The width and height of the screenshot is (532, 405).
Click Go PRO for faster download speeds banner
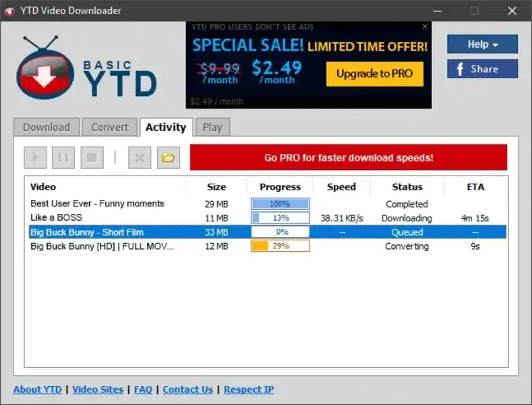pyautogui.click(x=348, y=158)
